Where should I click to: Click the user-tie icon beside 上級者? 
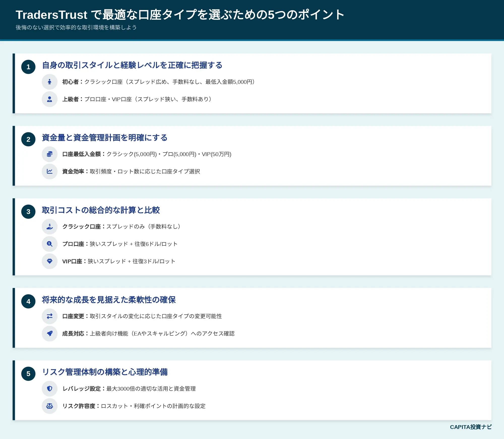(x=50, y=99)
